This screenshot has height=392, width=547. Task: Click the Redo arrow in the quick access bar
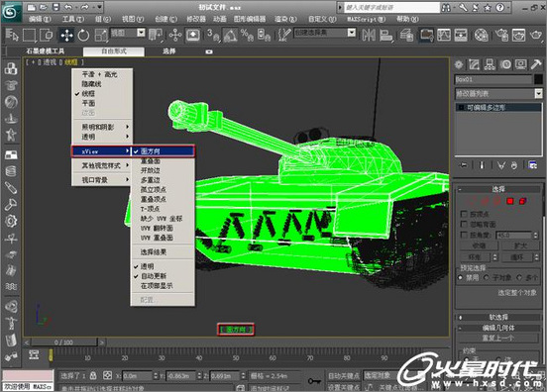85,7
